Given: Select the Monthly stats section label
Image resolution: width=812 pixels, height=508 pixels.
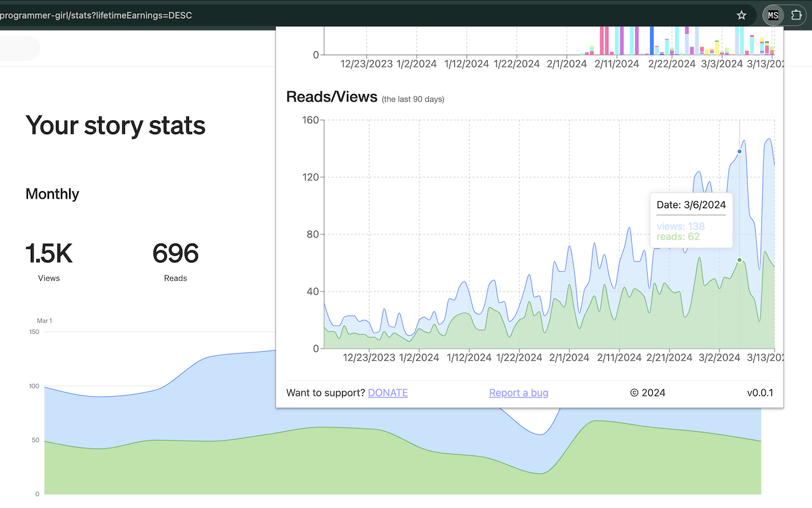Looking at the screenshot, I should (x=52, y=194).
